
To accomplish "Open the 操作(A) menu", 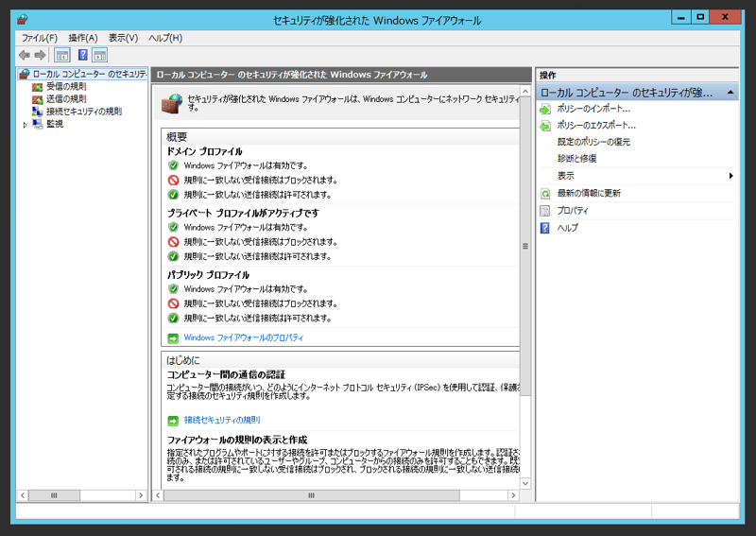I will click(83, 38).
